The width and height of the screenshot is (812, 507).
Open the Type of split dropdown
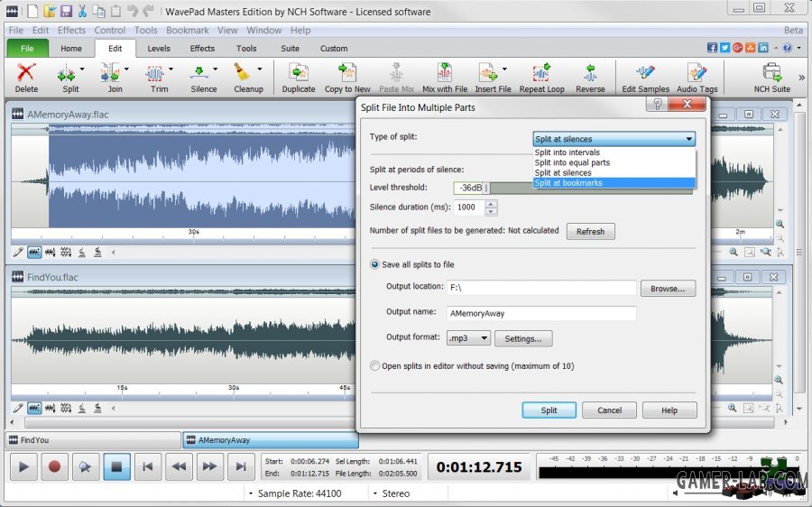pyautogui.click(x=614, y=139)
